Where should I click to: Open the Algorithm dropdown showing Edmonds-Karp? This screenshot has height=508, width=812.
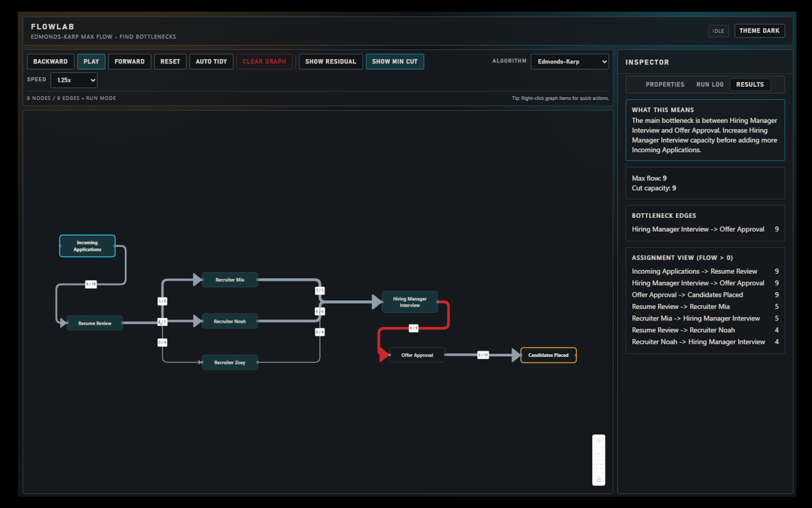[x=569, y=61]
